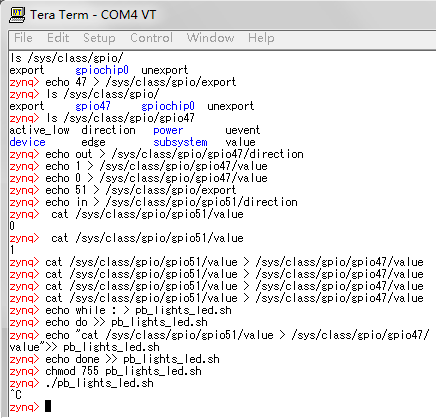Open the Window menu
Screen dimensions: 436x418
click(210, 38)
